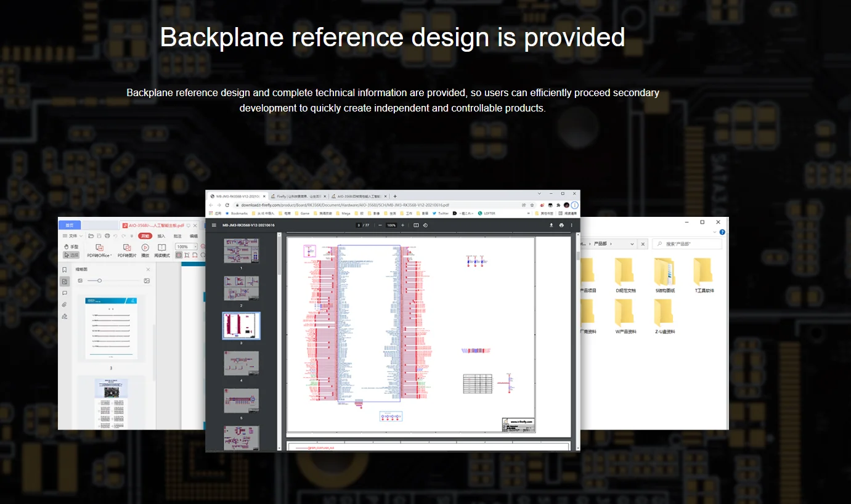
Task: Select page 4 thumbnail in PDF viewer
Action: 242,364
